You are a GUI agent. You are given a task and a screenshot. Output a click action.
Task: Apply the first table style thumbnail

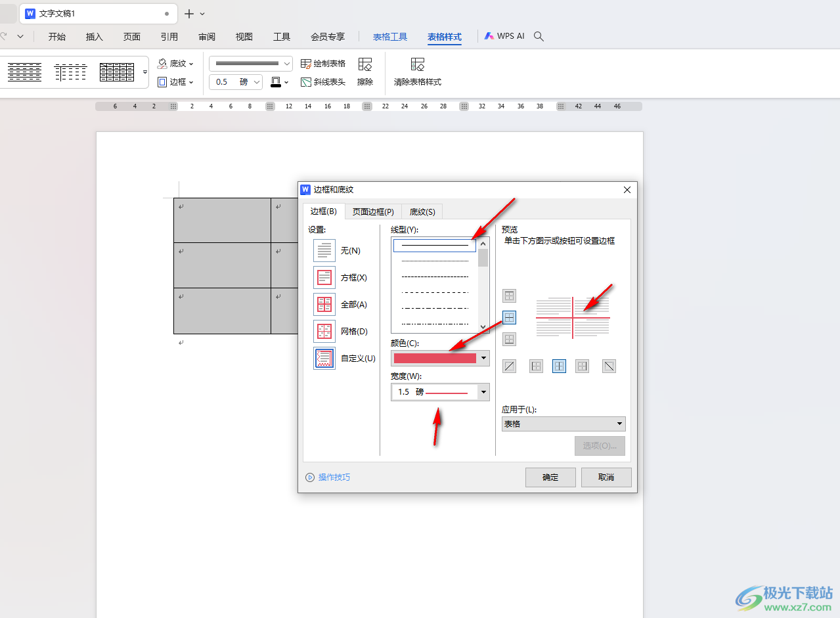[25, 72]
